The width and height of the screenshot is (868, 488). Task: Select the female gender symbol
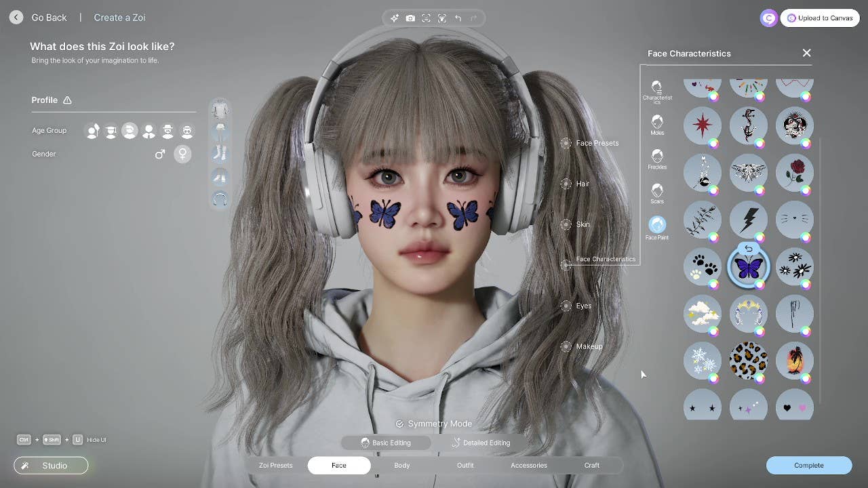pos(182,154)
